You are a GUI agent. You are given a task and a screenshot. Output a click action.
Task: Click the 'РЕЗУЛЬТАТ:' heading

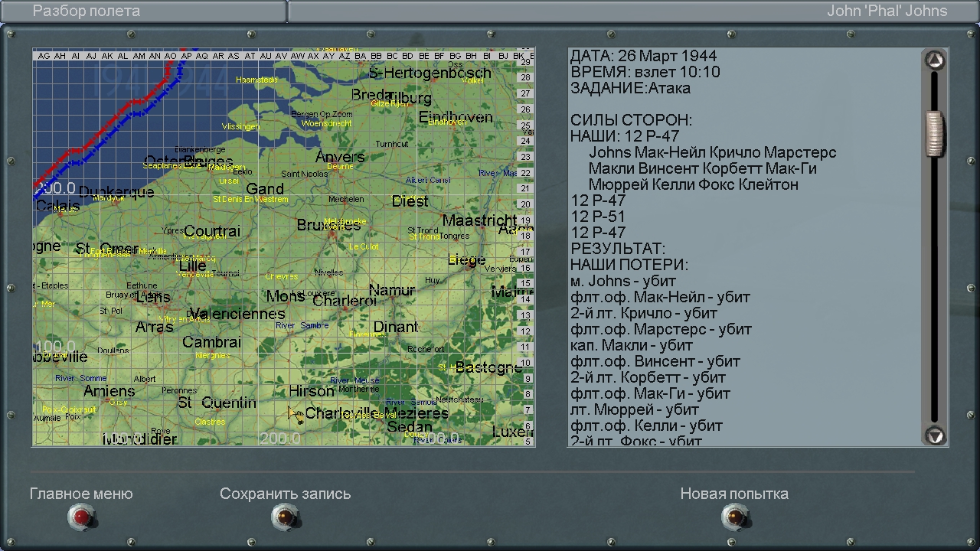coord(618,249)
